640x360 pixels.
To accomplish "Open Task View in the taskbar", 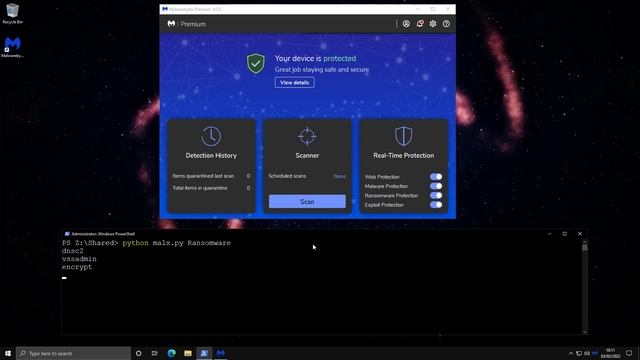I will 155,353.
